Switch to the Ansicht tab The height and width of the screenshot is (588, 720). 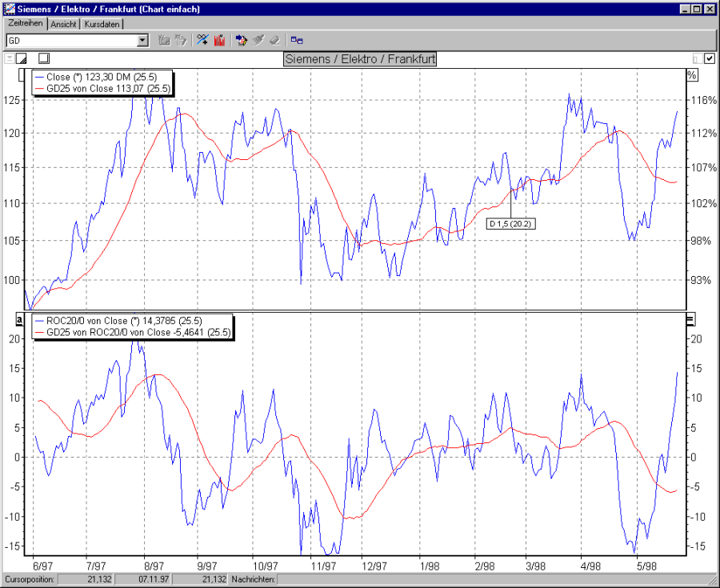tap(64, 24)
